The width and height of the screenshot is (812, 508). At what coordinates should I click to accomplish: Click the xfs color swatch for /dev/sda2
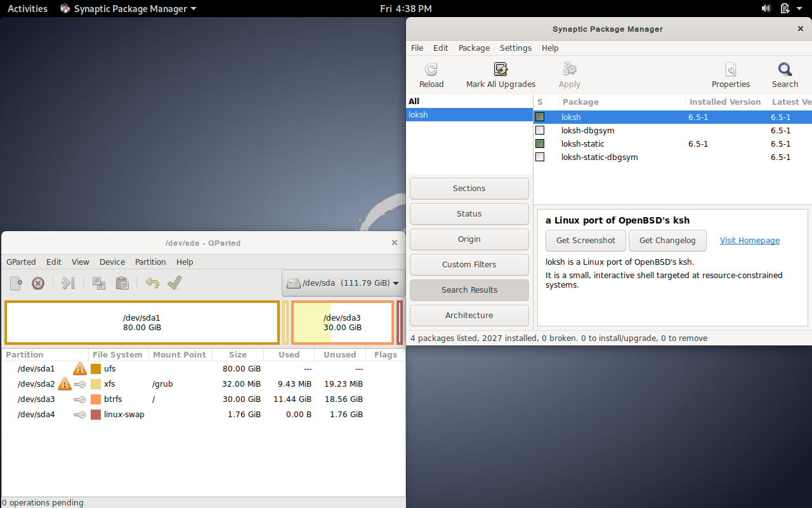pos(96,384)
